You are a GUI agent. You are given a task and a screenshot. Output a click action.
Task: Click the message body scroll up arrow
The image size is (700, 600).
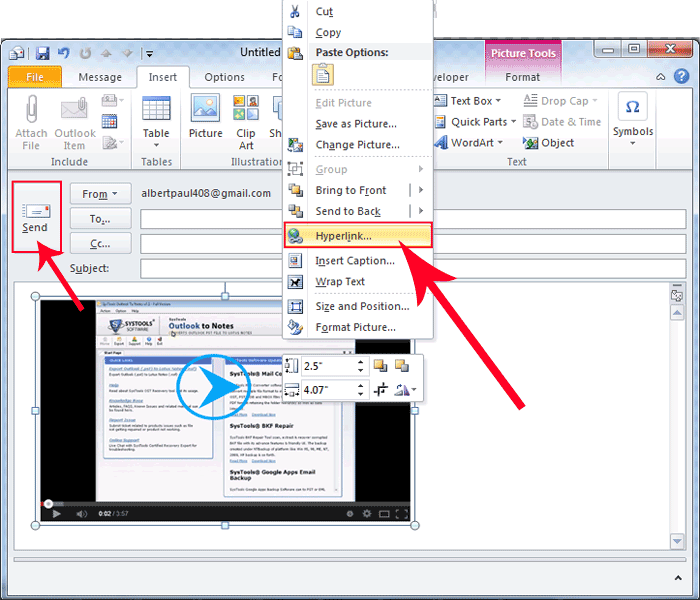677,312
